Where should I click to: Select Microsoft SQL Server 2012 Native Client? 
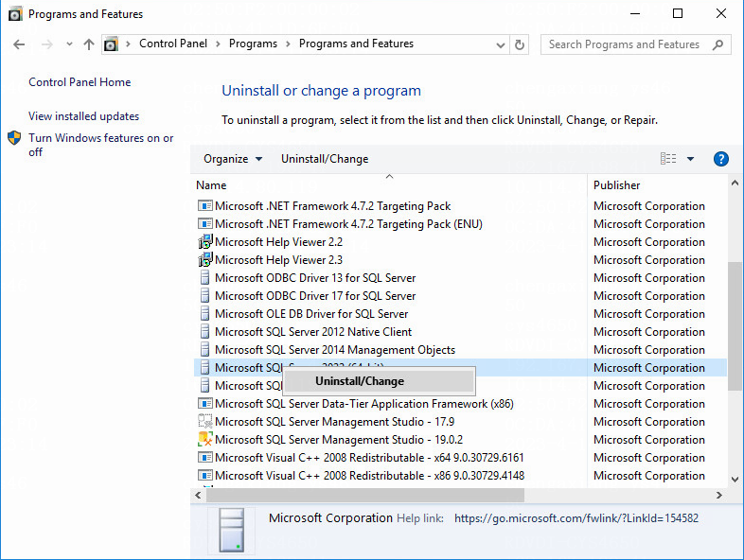(x=313, y=332)
